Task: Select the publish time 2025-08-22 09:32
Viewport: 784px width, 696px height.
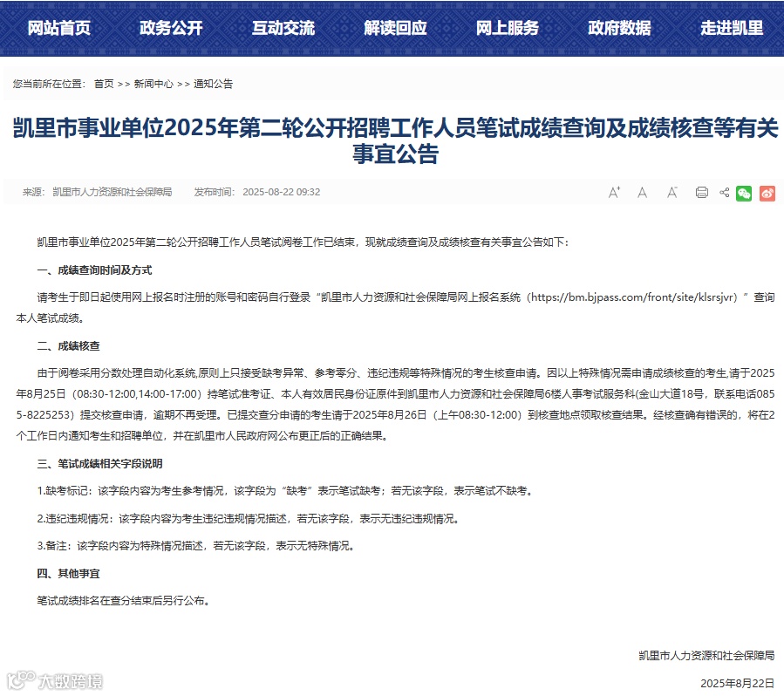Action: (282, 192)
